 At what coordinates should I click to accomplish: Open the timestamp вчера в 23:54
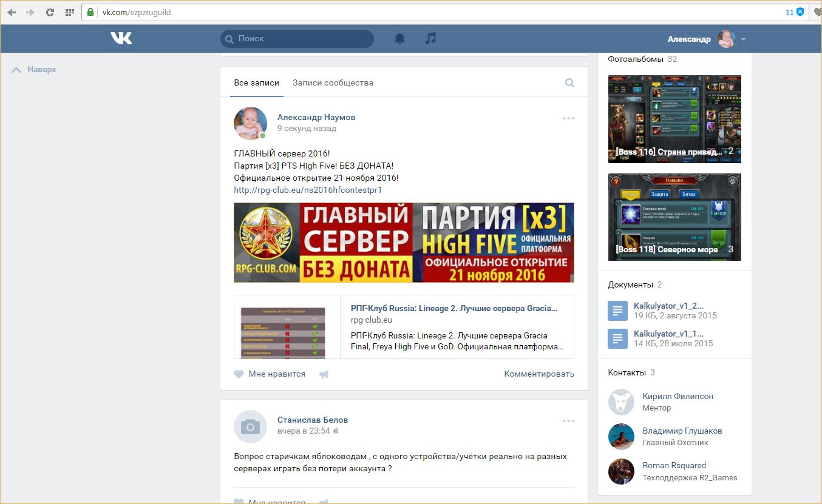click(304, 431)
